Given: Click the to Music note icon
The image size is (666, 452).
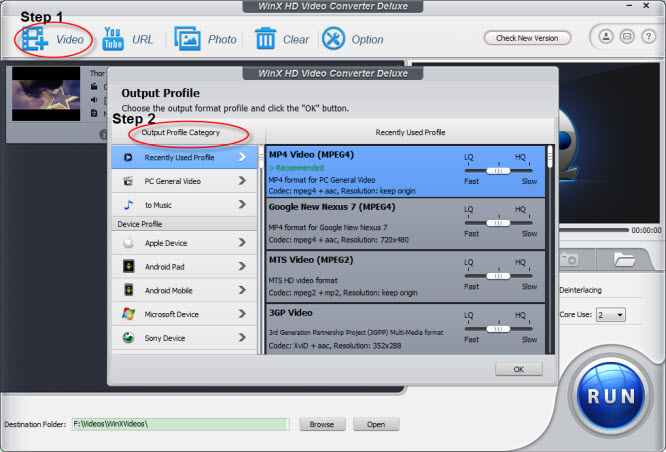Looking at the screenshot, I should tap(128, 205).
